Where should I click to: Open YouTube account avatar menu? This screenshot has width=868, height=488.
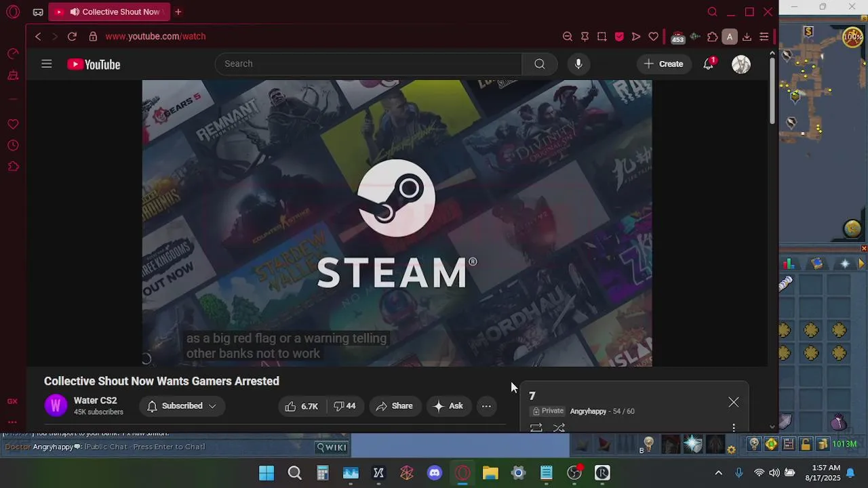click(741, 64)
